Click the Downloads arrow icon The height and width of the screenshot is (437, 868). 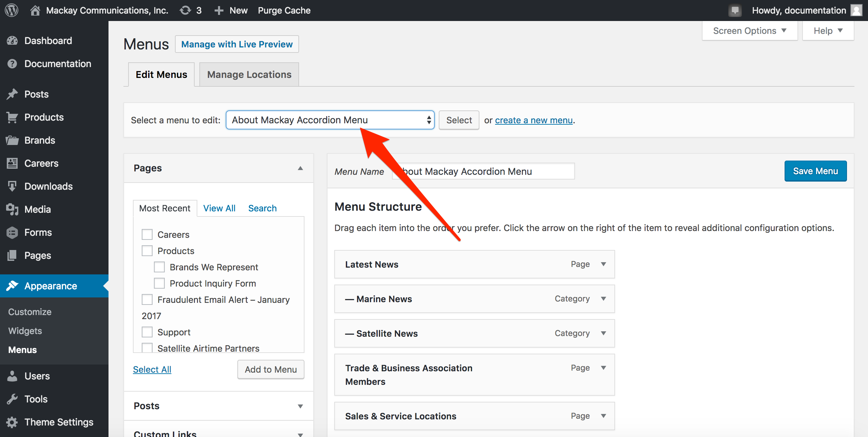12,186
